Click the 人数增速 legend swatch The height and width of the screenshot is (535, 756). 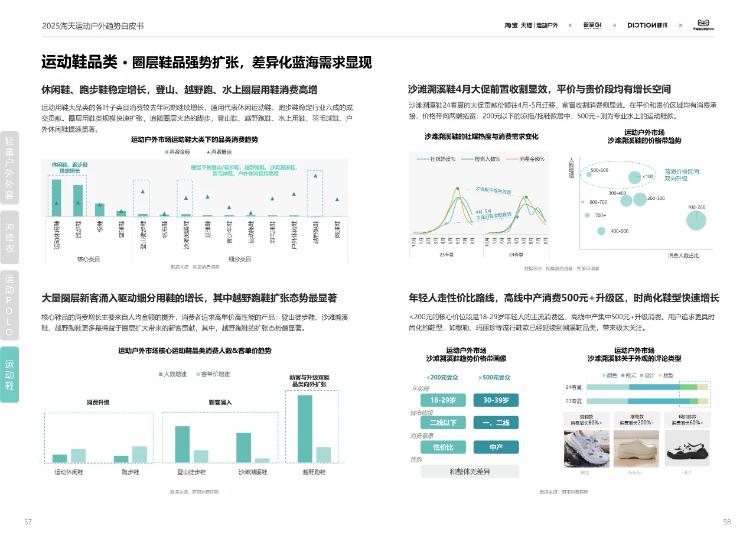[x=160, y=374]
